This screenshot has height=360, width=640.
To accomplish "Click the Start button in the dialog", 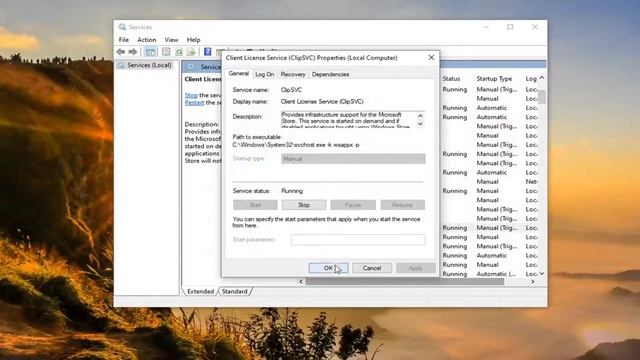I will [255, 205].
